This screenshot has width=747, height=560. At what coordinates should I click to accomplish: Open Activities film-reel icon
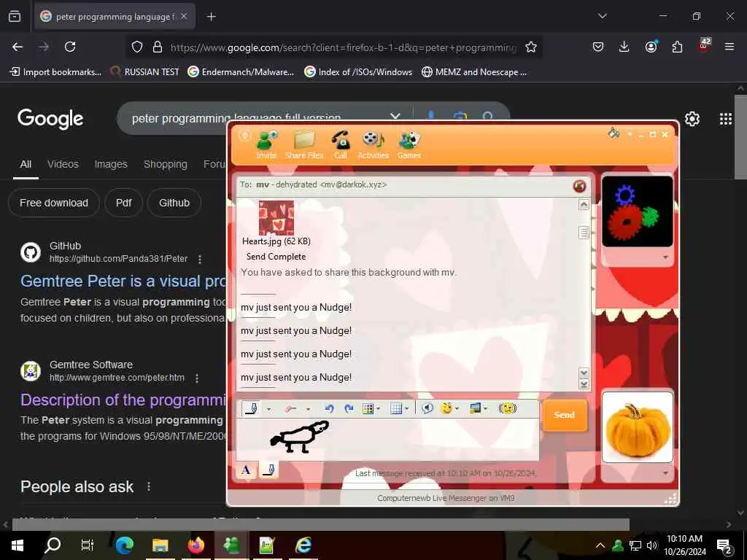373,144
